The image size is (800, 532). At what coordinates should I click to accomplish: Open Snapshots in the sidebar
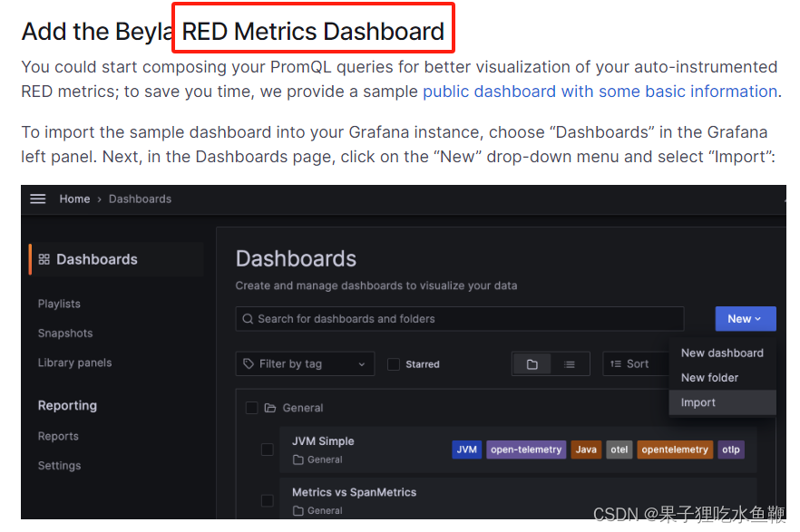(65, 334)
